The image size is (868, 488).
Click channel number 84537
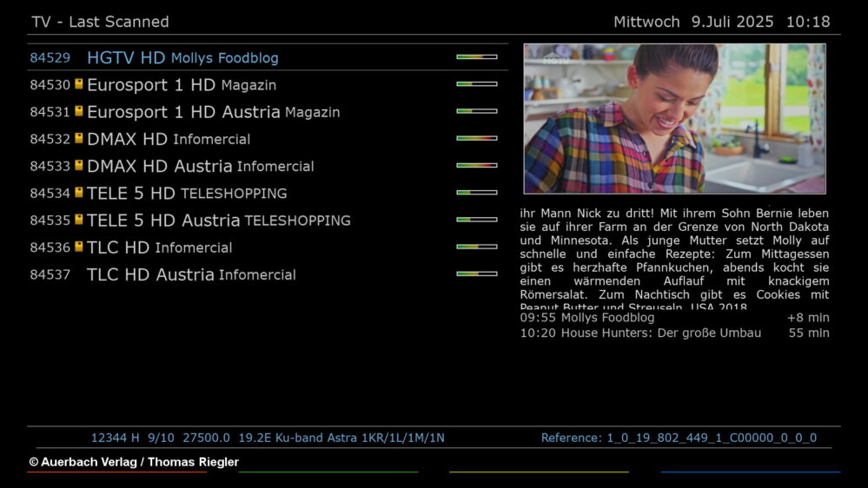pos(50,275)
